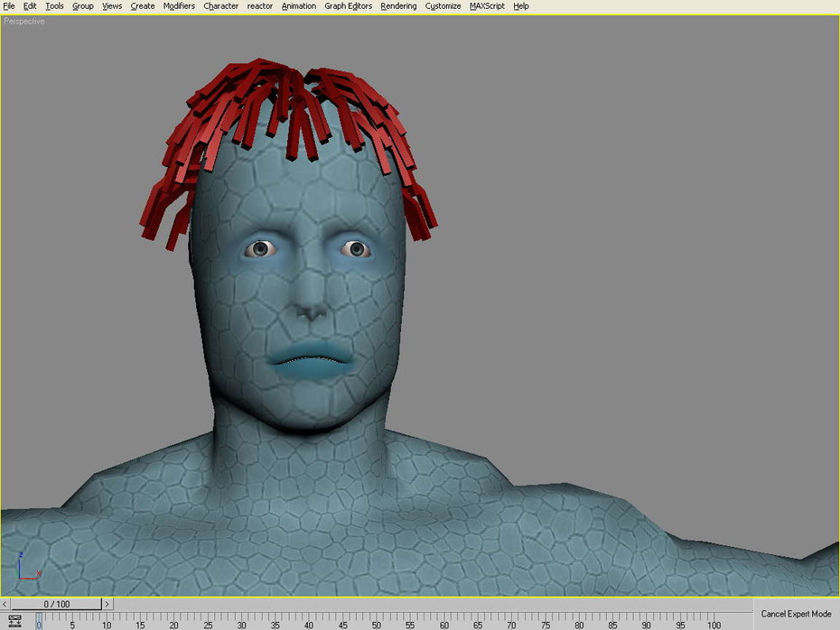
Task: Click the 0 / 100 time slider
Action: [x=56, y=604]
